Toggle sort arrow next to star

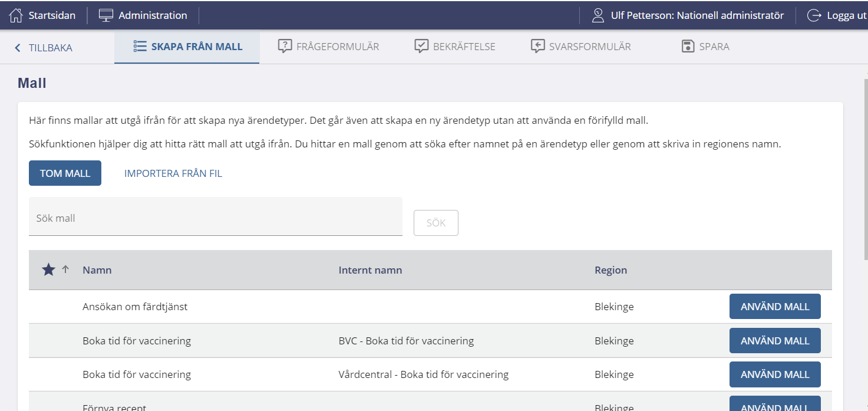click(65, 269)
